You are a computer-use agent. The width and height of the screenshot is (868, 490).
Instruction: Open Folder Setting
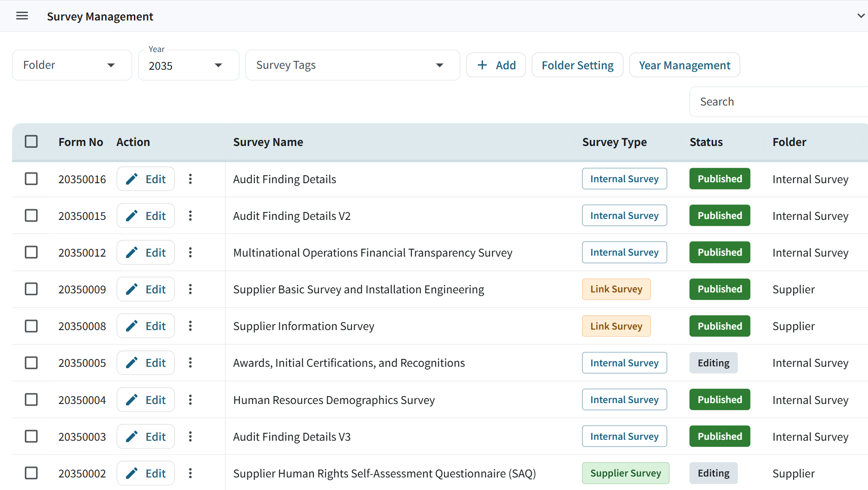577,65
